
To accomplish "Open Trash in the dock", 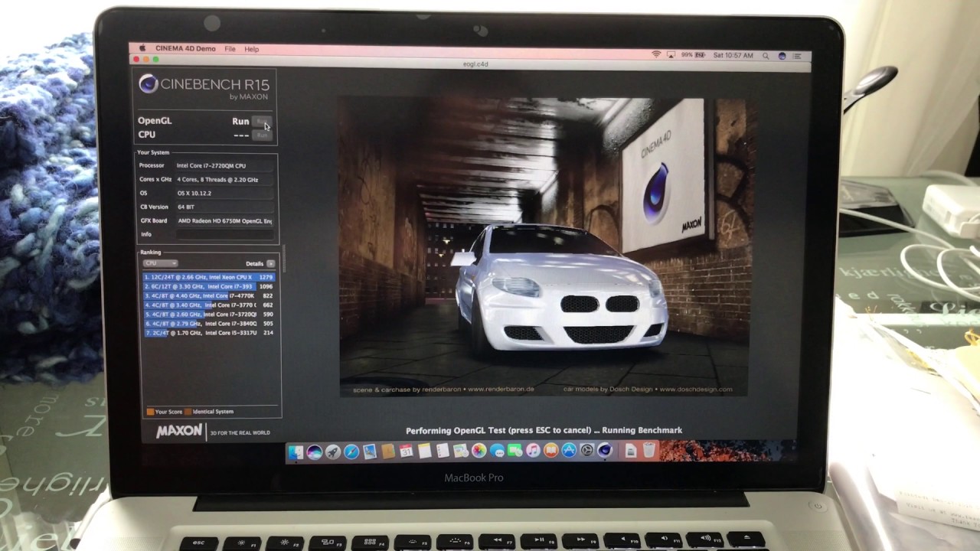I will [649, 451].
